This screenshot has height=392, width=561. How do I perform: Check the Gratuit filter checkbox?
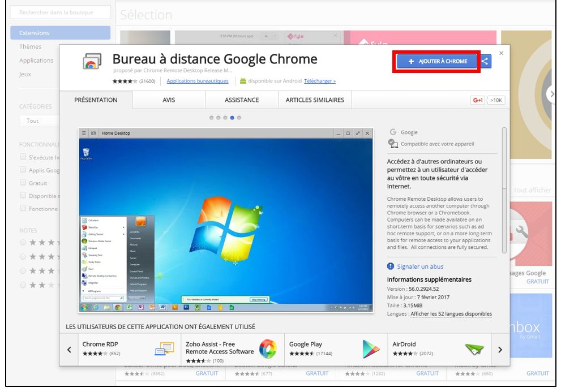click(23, 182)
